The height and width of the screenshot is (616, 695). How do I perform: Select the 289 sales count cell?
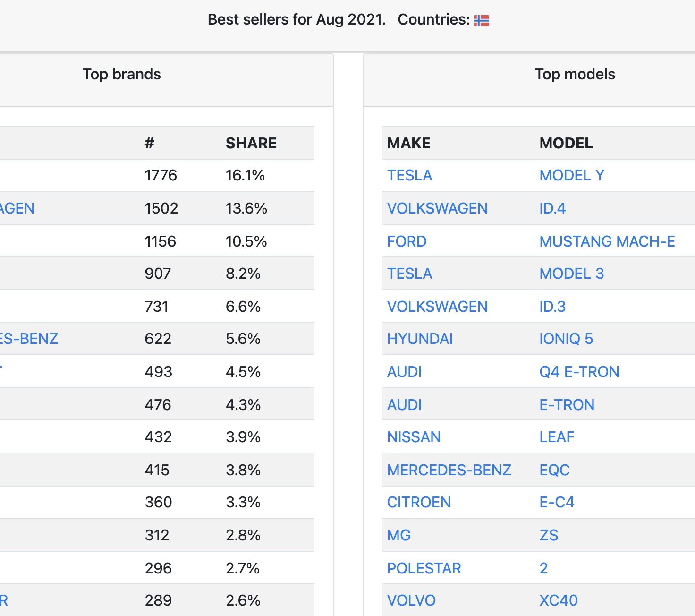pos(158,600)
